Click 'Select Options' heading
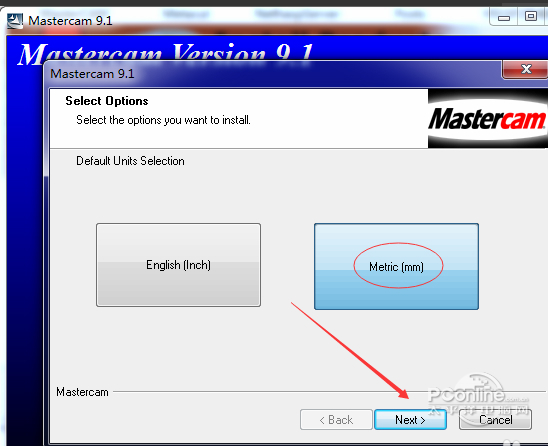This screenshot has width=548, height=446. tap(107, 101)
